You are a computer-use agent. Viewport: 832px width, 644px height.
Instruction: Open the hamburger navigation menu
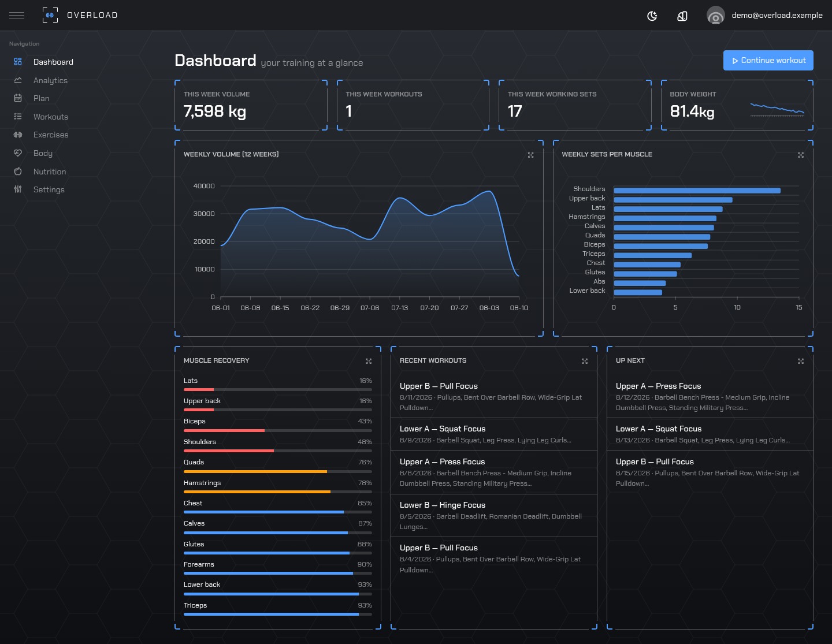(x=17, y=15)
